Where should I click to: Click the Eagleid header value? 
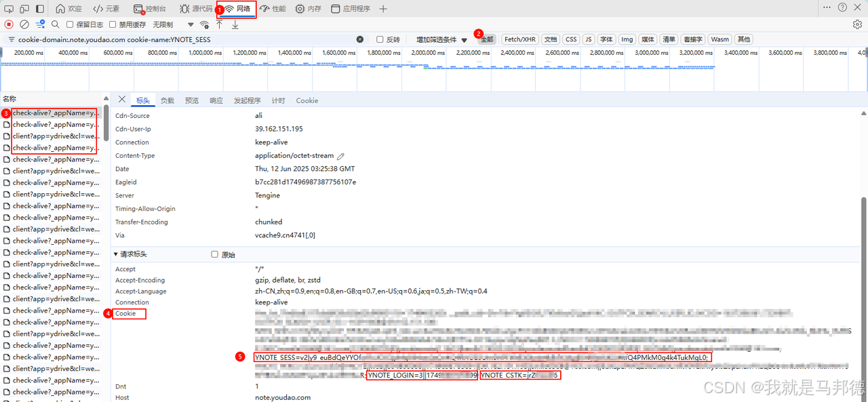pyautogui.click(x=306, y=182)
